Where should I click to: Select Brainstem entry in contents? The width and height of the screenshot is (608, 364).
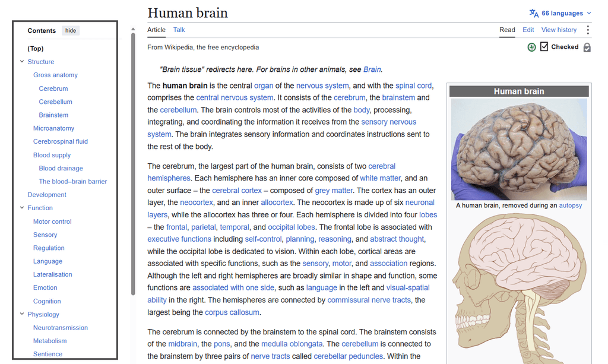(x=53, y=115)
